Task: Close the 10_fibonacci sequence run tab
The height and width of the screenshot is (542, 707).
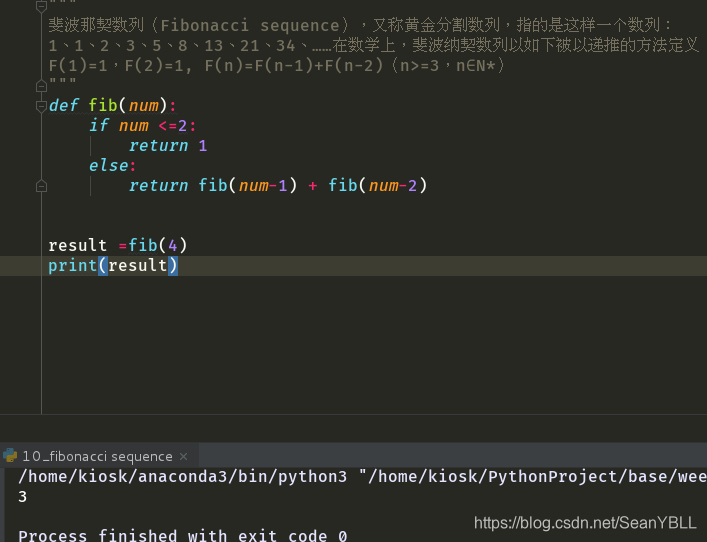Action: click(184, 456)
